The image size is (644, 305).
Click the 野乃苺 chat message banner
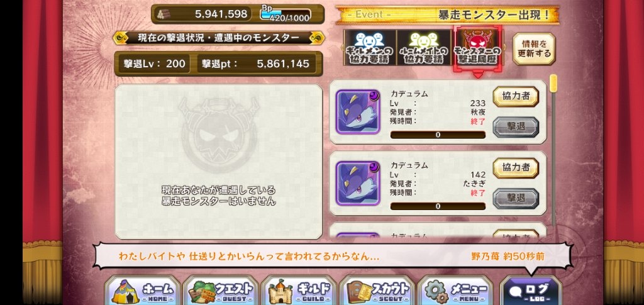click(333, 257)
